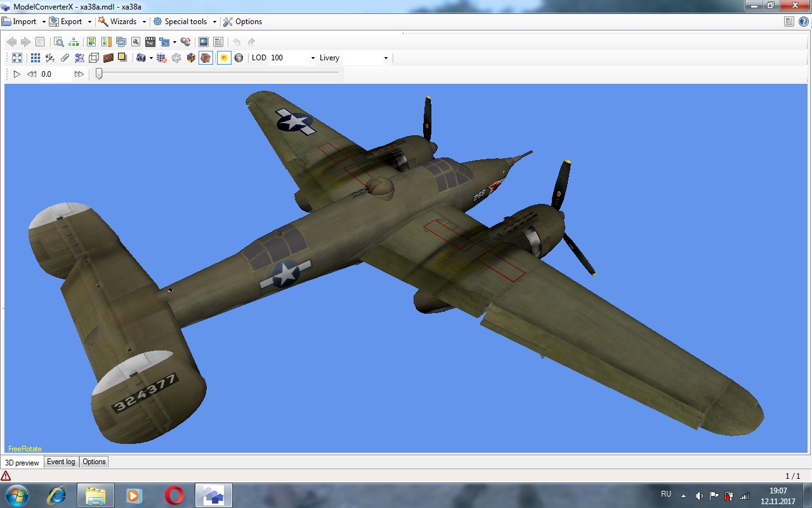The image size is (812, 508).
Task: Open the Special tools menu
Action: pos(185,22)
